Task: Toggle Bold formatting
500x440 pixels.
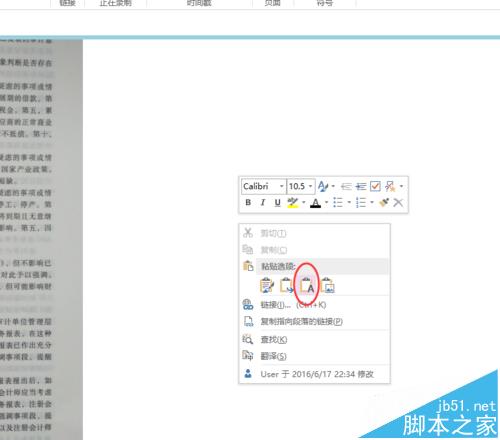Action: pos(248,202)
